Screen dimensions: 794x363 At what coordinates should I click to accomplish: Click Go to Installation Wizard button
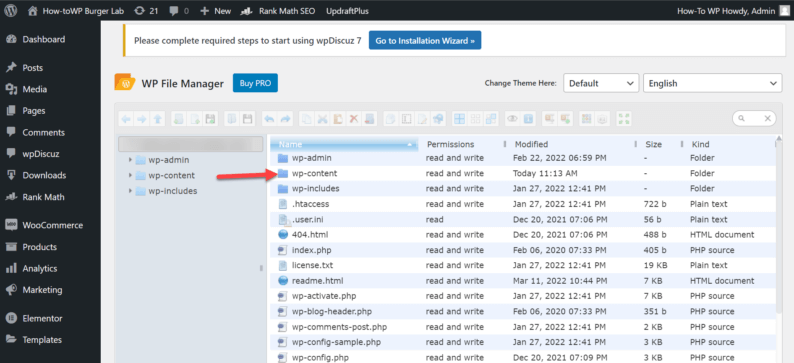[x=425, y=41]
